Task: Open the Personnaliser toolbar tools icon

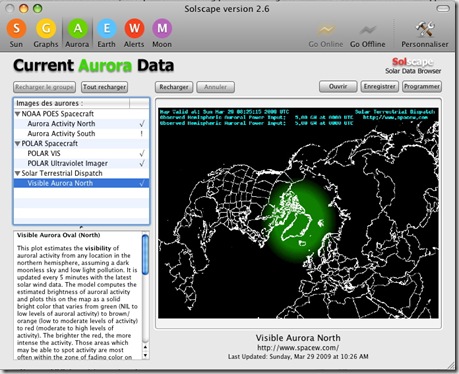Action: [425, 29]
